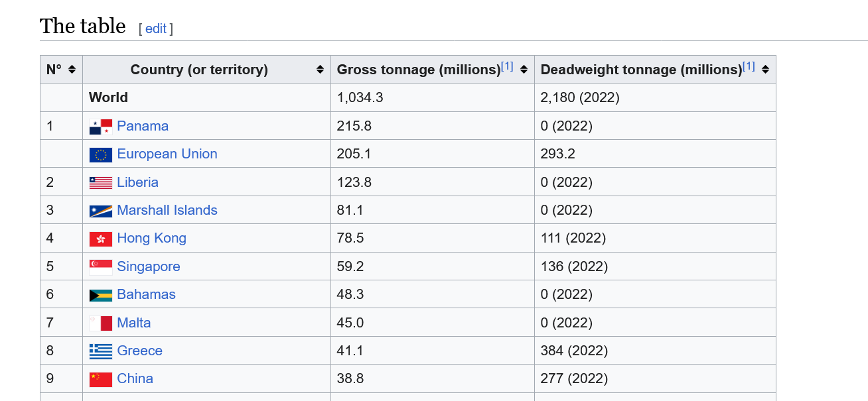The width and height of the screenshot is (868, 401).
Task: Click the Bahamas flag icon
Action: (101, 295)
